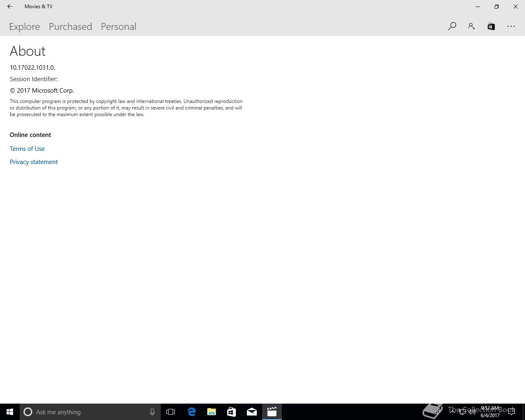Click the Movies & TV taskbar icon
525x420 pixels.
(272, 412)
